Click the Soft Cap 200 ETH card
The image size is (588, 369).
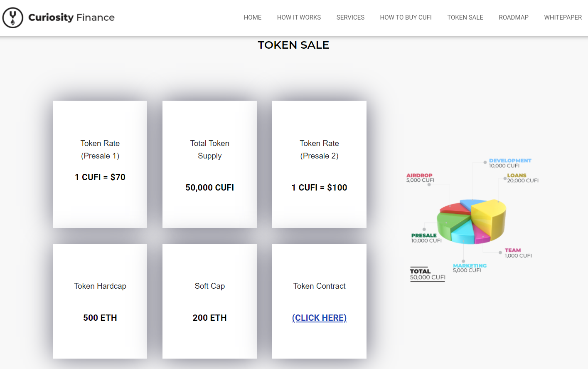click(x=209, y=301)
